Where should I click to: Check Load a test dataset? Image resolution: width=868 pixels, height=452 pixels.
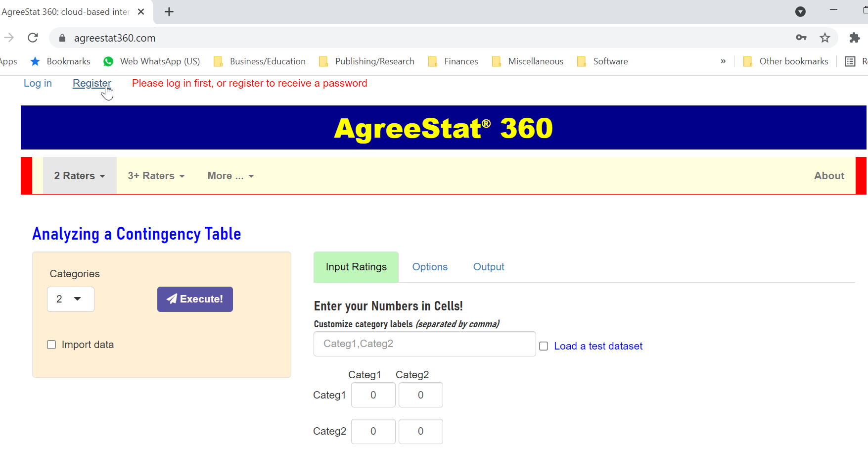coord(543,346)
